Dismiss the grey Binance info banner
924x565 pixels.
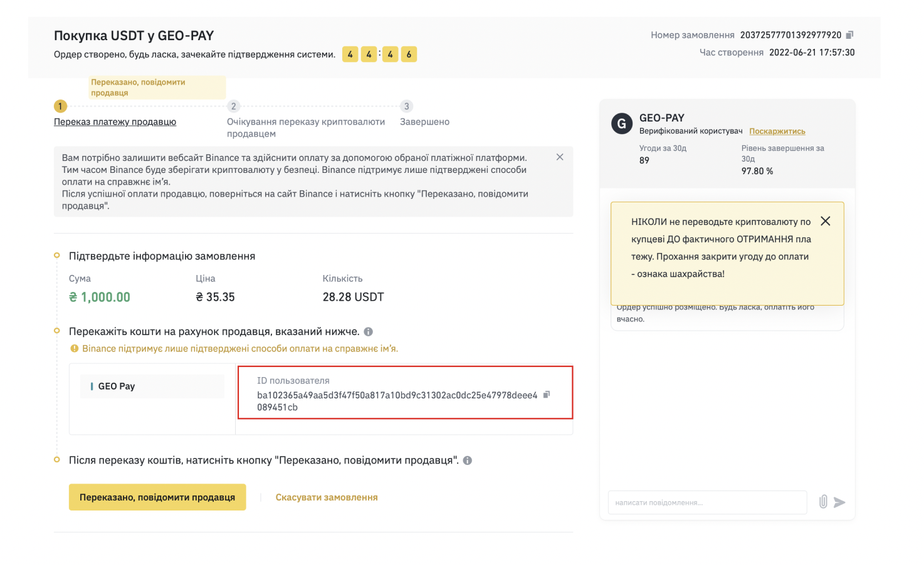pyautogui.click(x=560, y=157)
